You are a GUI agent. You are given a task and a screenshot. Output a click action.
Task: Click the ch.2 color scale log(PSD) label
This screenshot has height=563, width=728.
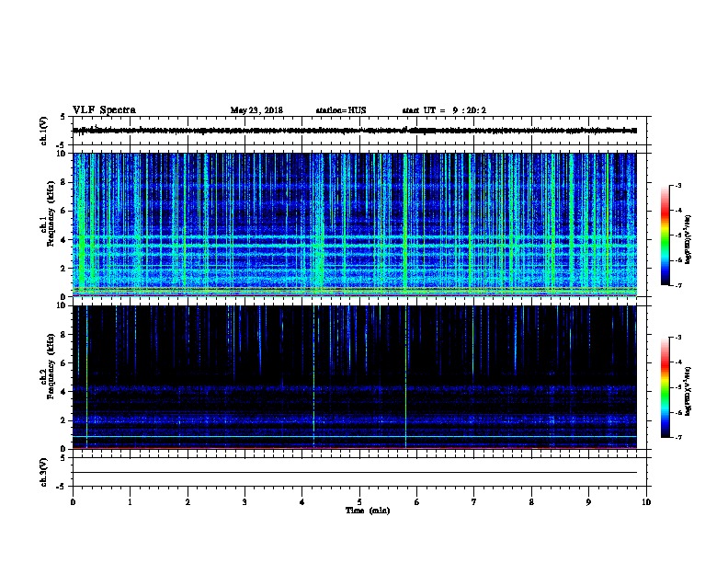pos(688,391)
